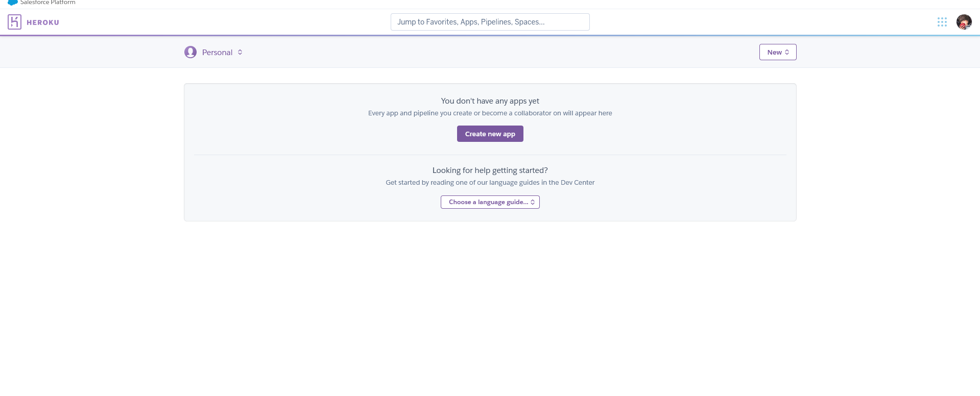This screenshot has height=396, width=980.
Task: Open the New dropdown button
Action: pos(778,52)
